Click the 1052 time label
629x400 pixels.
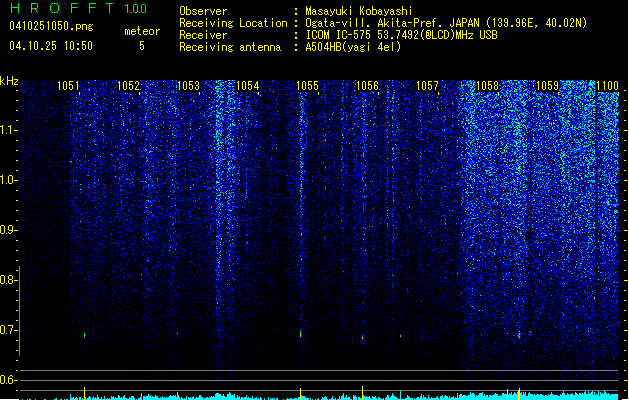click(x=128, y=86)
